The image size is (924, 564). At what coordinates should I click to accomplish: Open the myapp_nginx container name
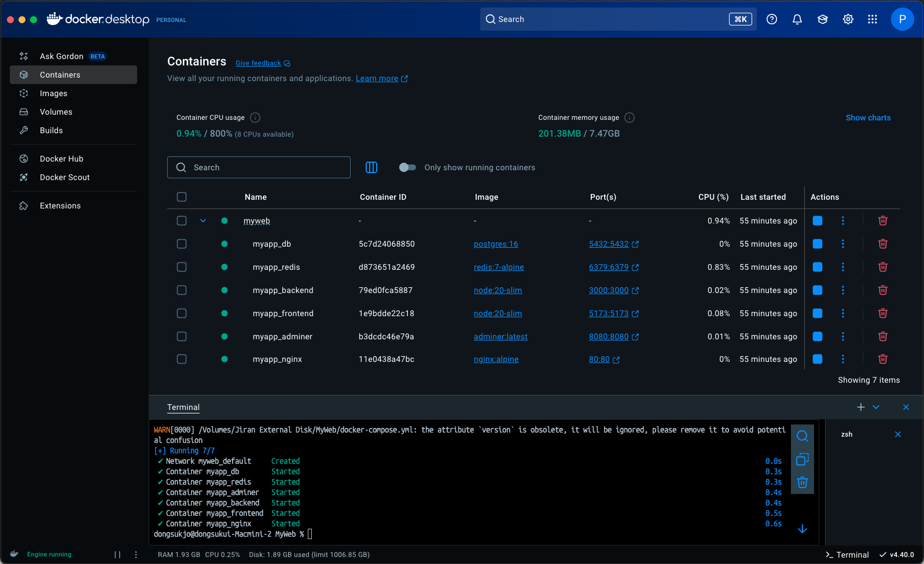point(277,359)
